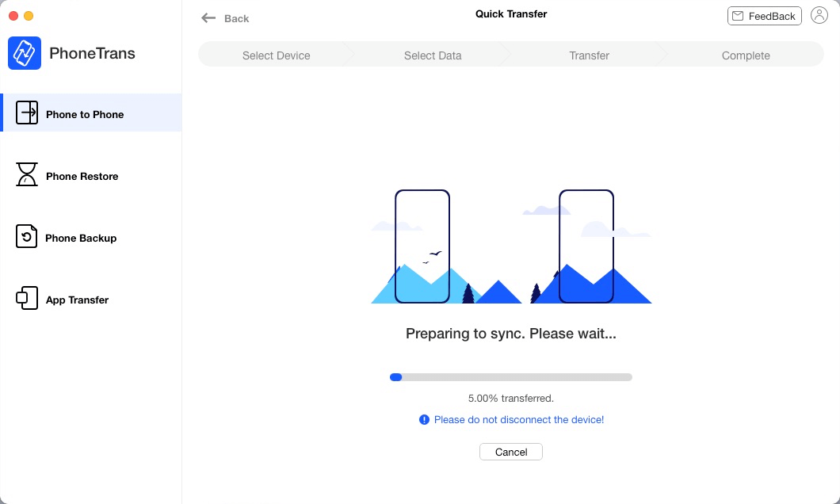Viewport: 840px width, 504px height.
Task: Open the Transfer step
Action: 589,55
